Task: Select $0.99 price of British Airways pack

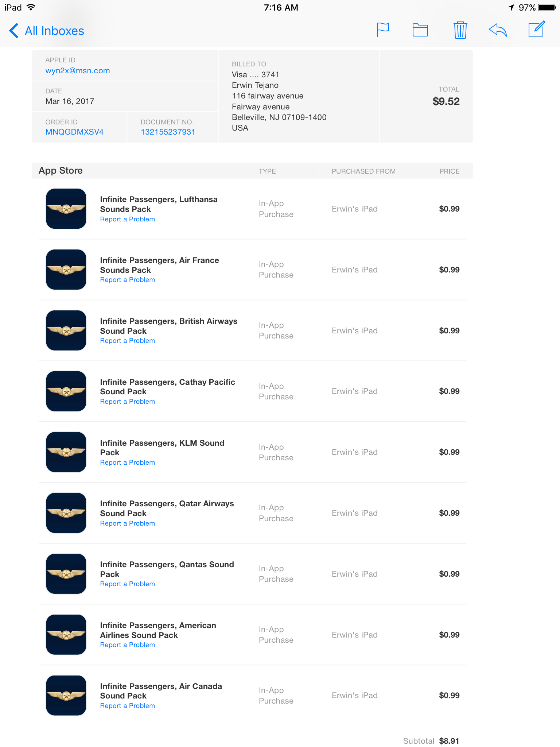Action: tap(449, 330)
